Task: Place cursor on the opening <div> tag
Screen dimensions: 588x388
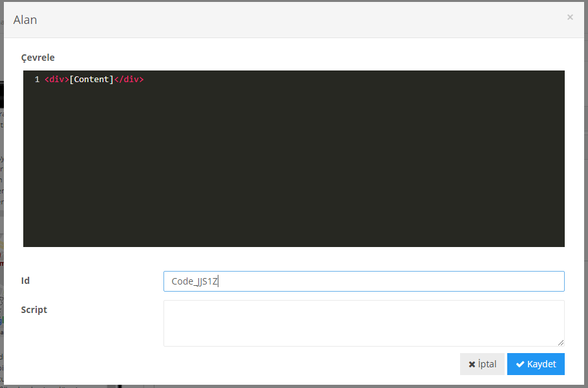Action: coord(57,80)
